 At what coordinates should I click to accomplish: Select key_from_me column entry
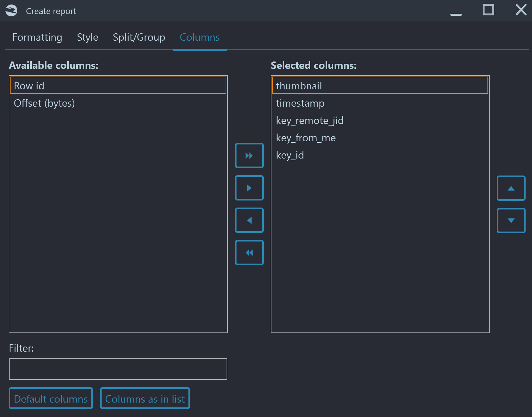tap(380, 138)
